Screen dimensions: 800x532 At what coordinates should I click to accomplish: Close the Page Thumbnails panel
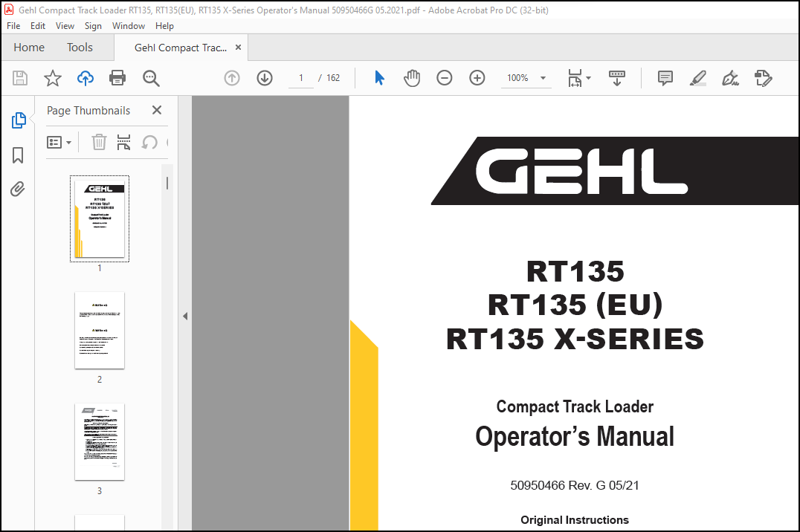[x=157, y=110]
